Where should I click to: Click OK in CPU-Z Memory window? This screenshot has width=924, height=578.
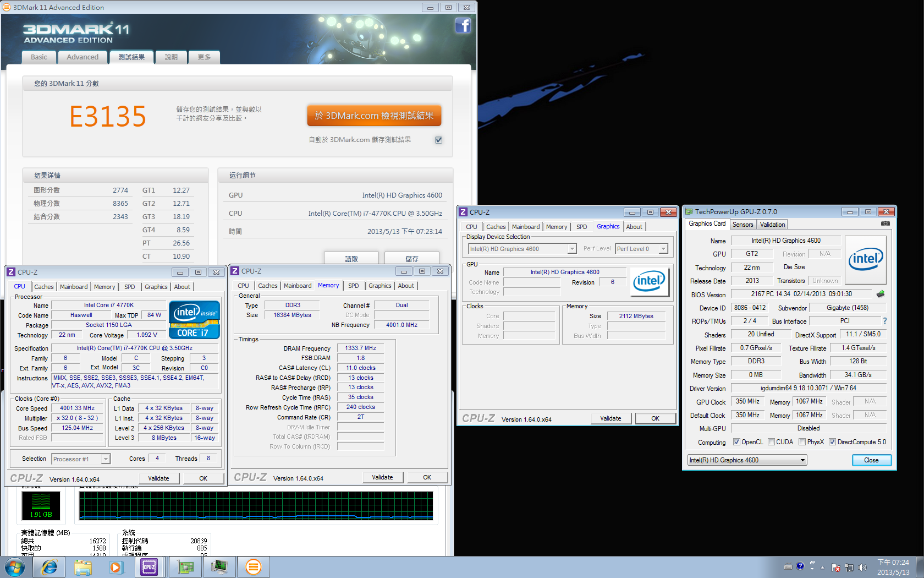pos(427,477)
